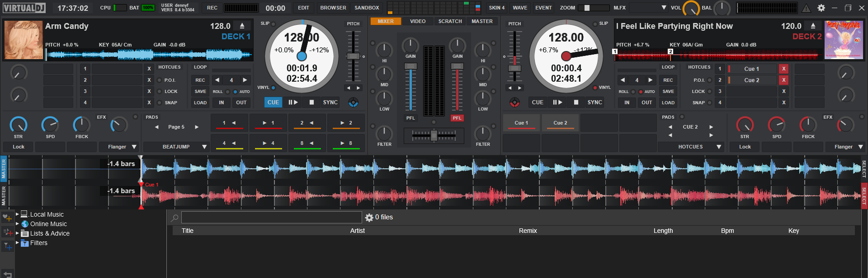Viewport: 868px width, 278px height.
Task: Trigger the jump forward 2 beats pad
Action: [346, 123]
